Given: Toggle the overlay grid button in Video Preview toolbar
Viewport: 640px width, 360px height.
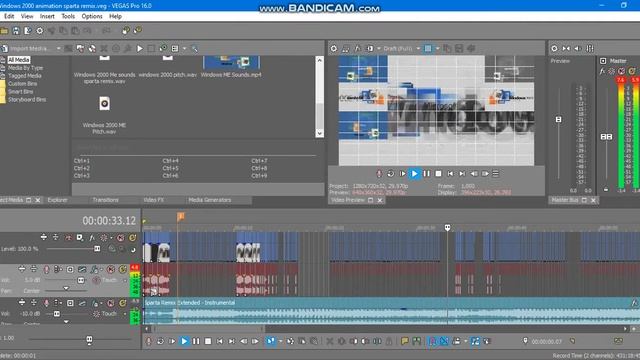Looking at the screenshot, I should click(x=428, y=49).
